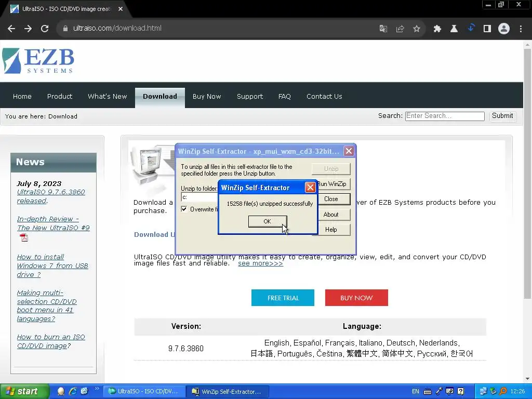532x399 pixels.
Task: Select the UltraISO browser tab
Action: tap(66, 9)
